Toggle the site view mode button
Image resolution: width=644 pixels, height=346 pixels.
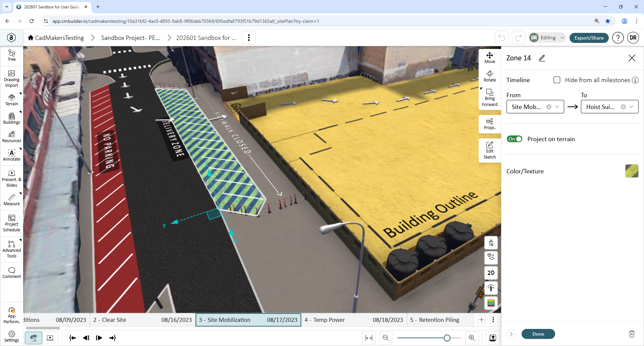pos(34,338)
